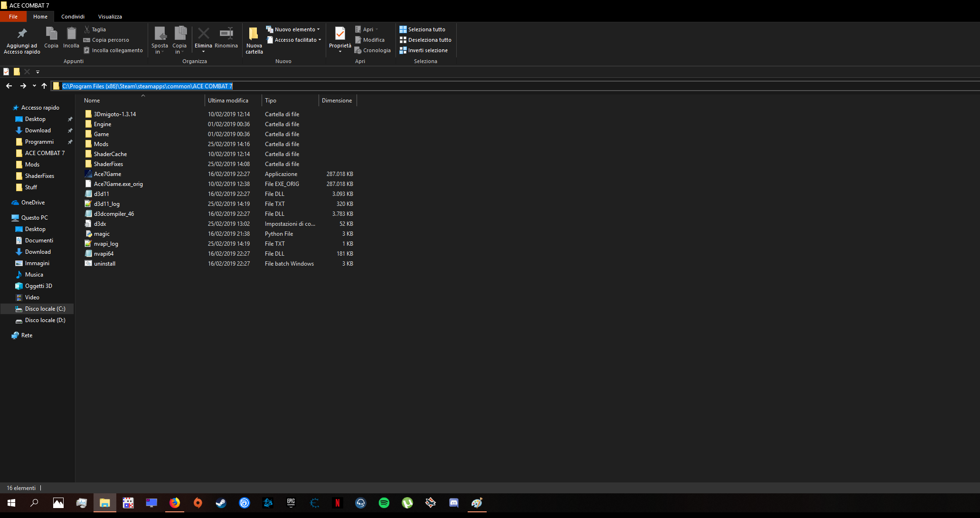
Task: Click the Copia ribbon icon
Action: [51, 37]
